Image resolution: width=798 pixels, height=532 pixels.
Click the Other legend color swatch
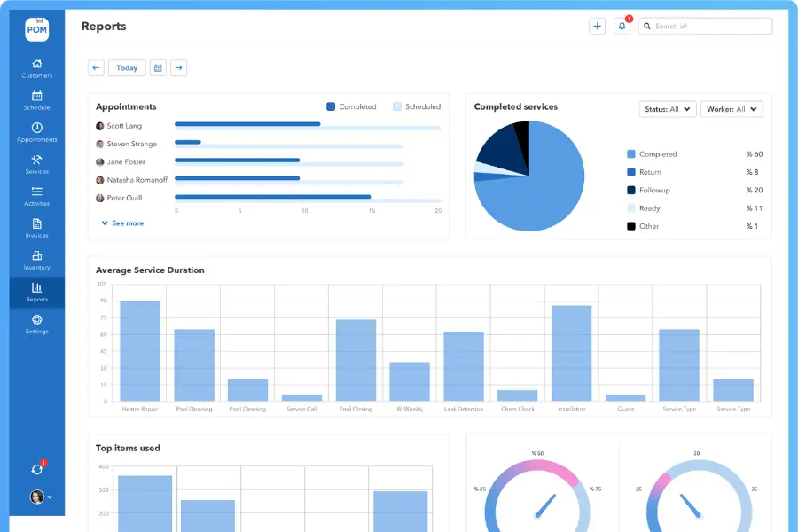coord(631,226)
